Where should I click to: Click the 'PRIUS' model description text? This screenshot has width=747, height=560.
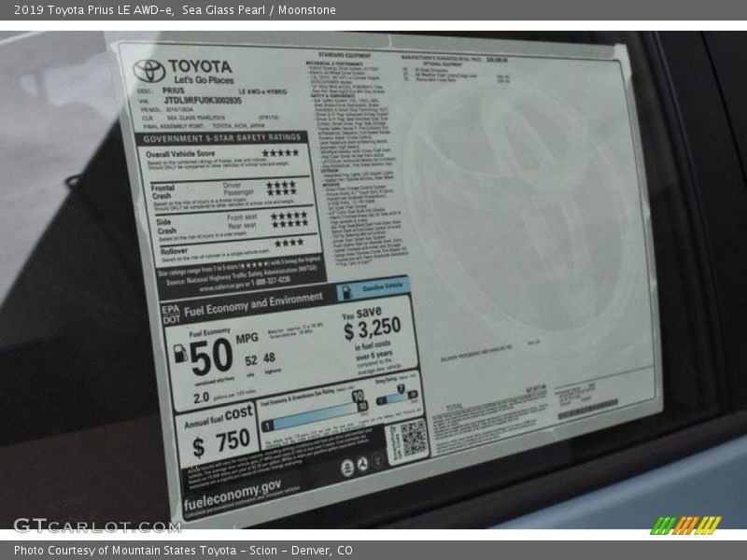coord(173,90)
